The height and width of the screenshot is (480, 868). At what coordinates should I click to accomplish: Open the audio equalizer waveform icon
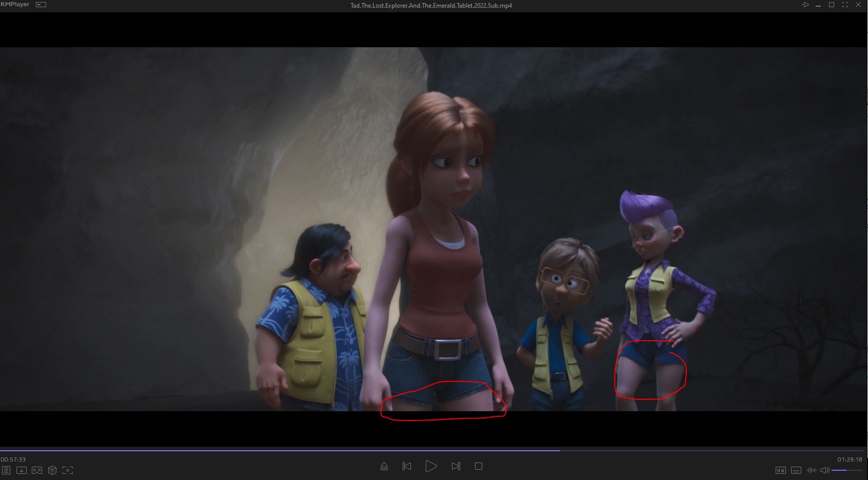811,470
